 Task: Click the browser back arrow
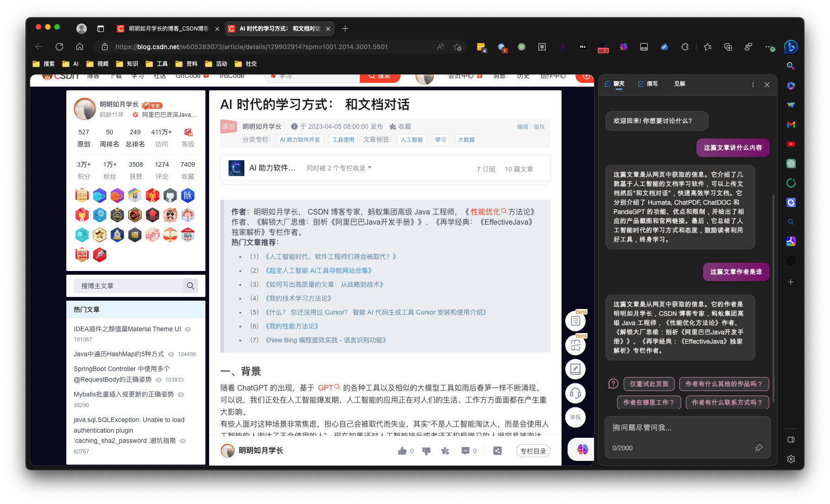pos(39,47)
